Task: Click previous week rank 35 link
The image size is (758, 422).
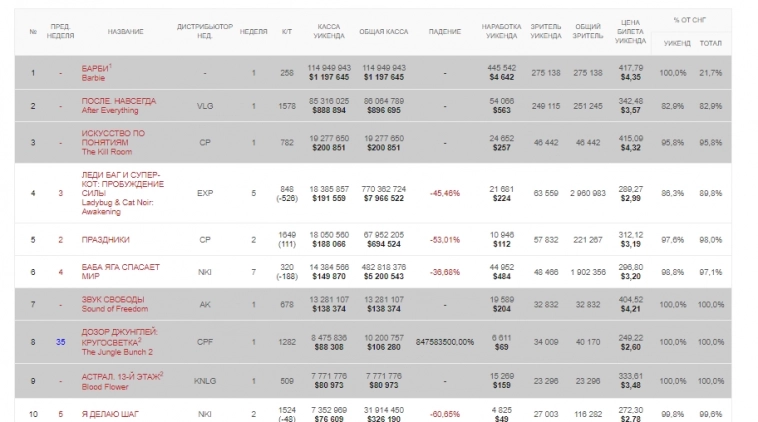Action: pos(60,342)
